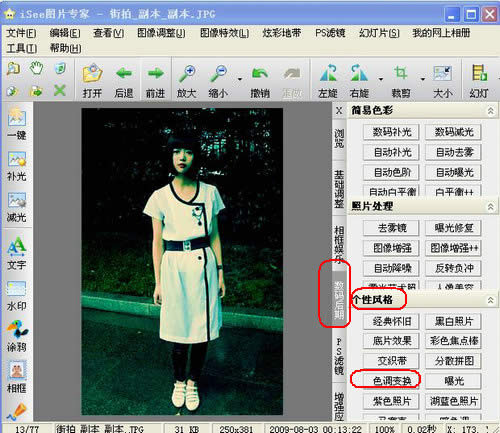
Task: Collapse the 简易色彩 panel section
Action: coord(491,111)
